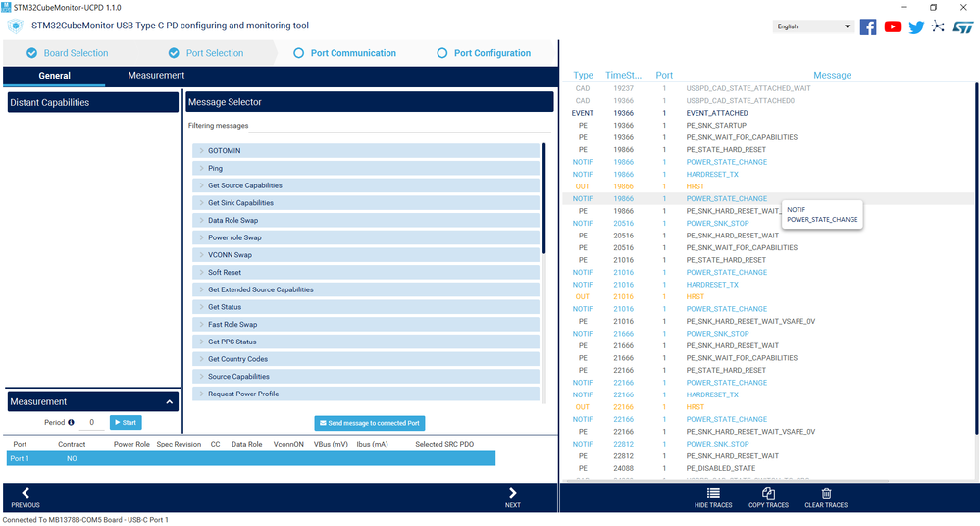Click the Hide Traces list icon
Viewport: 980px width, 526px height.
click(713, 493)
